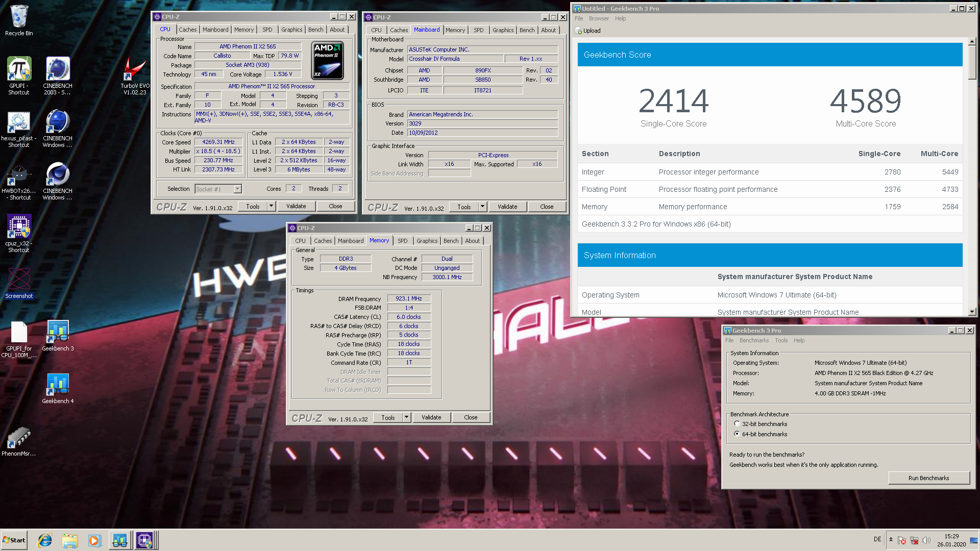
Task: Switch to Caches tab in first CPU-Z window
Action: click(x=187, y=30)
